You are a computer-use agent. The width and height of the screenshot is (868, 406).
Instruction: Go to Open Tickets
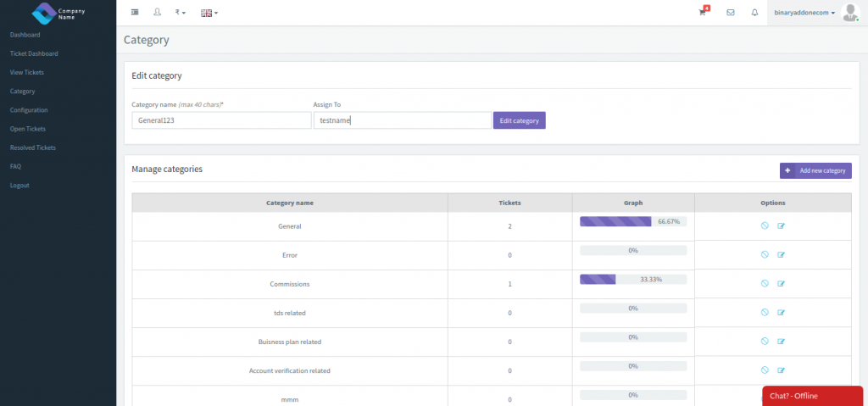tap(28, 129)
